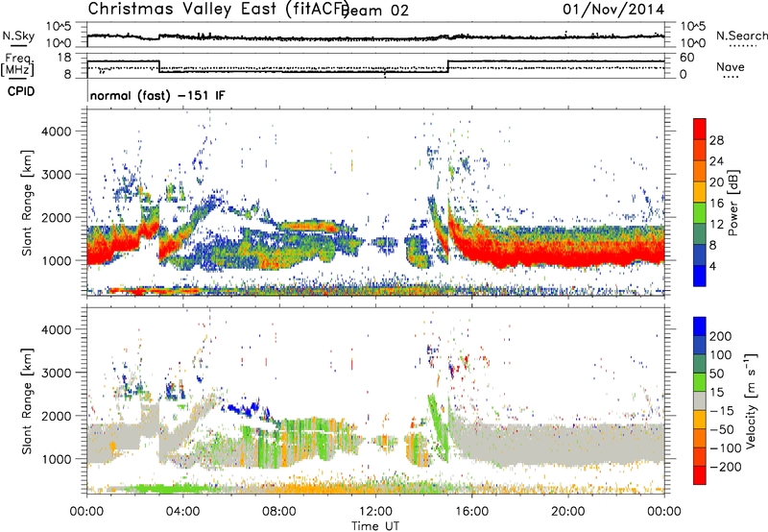Click the '-100' label on Velocity color bar
The image size is (768, 532).
coord(726,448)
